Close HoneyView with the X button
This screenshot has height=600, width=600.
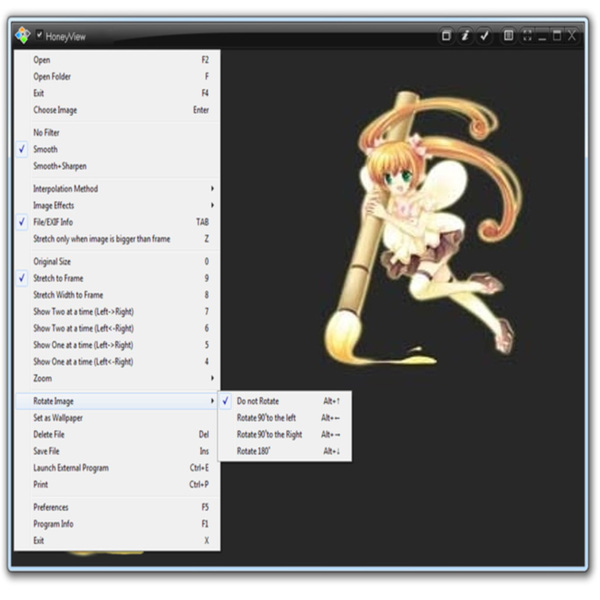(x=572, y=36)
